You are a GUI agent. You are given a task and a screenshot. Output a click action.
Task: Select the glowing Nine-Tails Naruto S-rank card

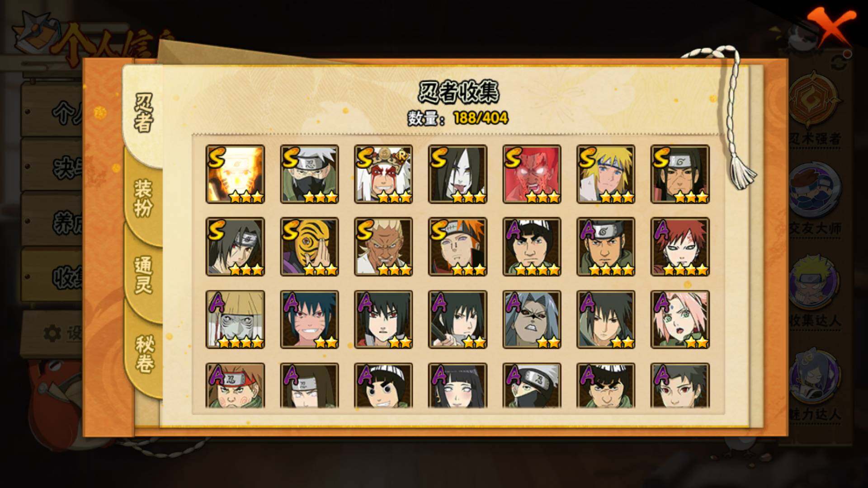235,174
